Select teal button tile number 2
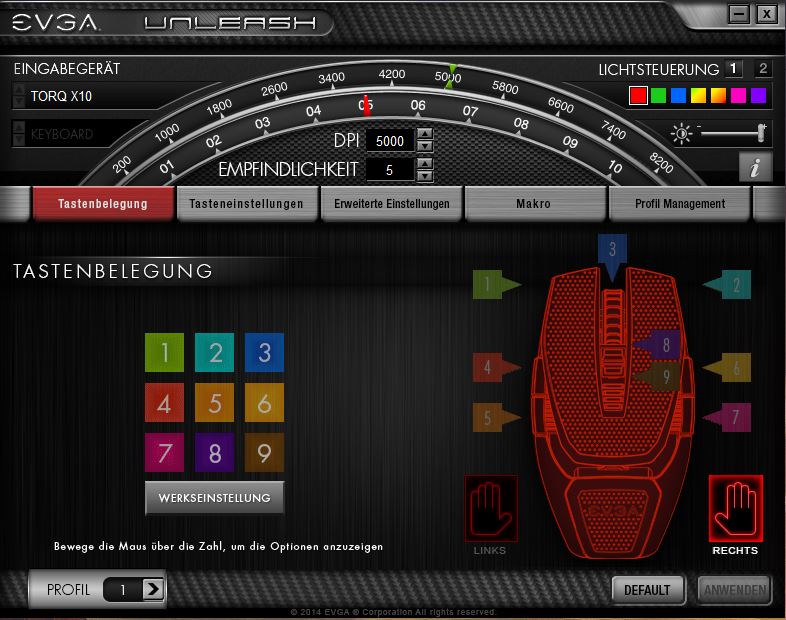This screenshot has width=786, height=620. pyautogui.click(x=215, y=352)
